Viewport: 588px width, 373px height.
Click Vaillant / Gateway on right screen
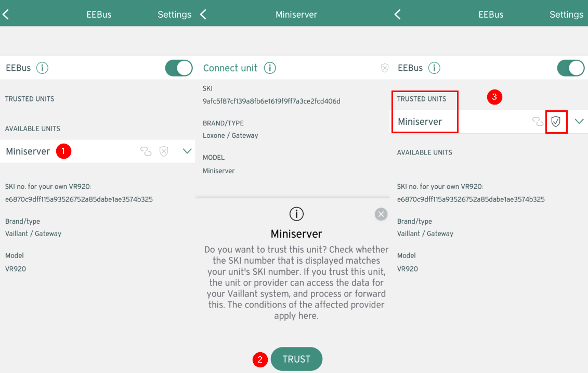425,234
